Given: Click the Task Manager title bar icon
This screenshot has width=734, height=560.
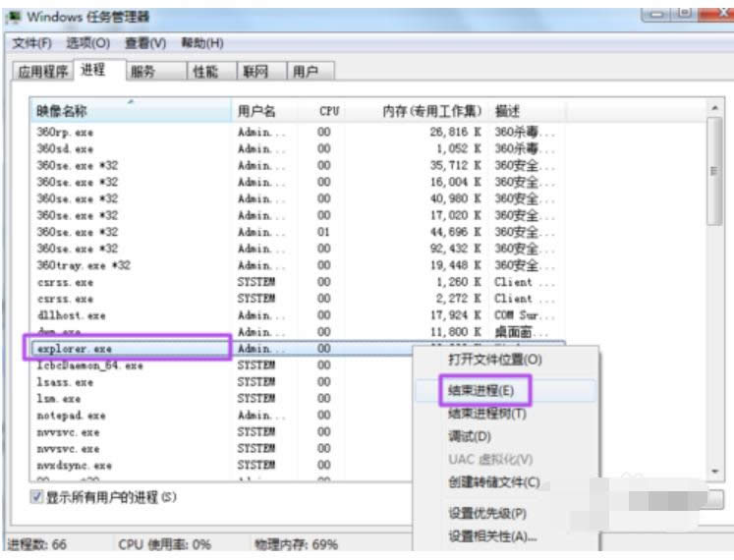Looking at the screenshot, I should coord(15,16).
